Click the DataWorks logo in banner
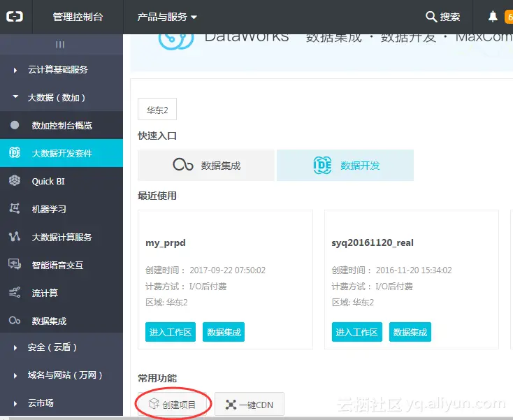Viewport: 513px width, 420px height. tap(176, 41)
